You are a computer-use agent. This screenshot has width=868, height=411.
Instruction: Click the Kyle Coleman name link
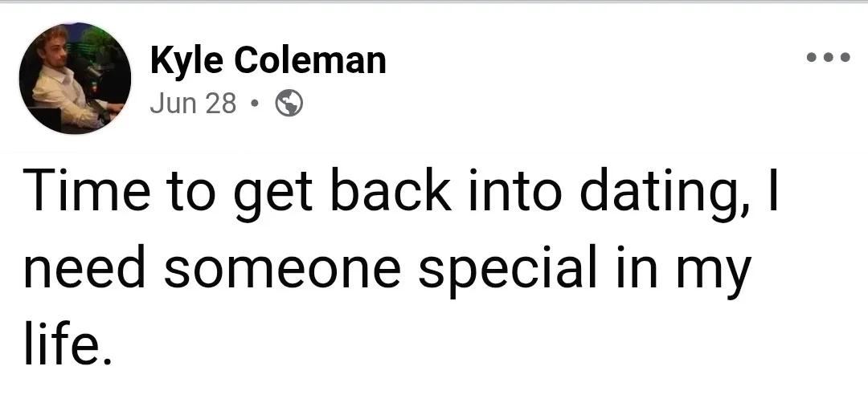tap(268, 59)
